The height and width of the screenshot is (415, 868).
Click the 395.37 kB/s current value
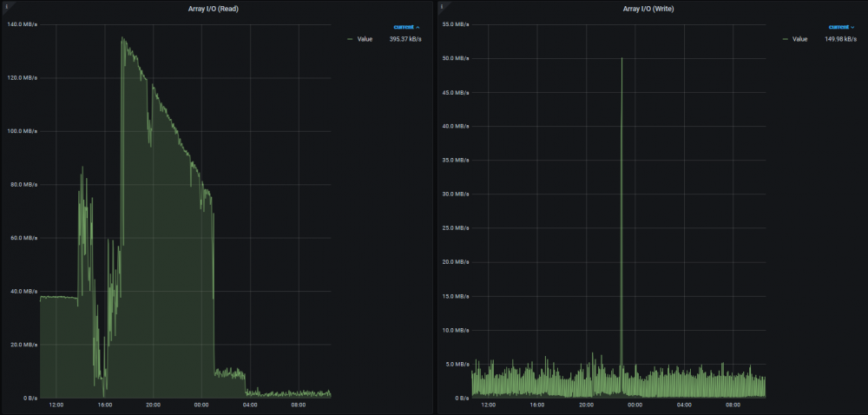pyautogui.click(x=405, y=39)
